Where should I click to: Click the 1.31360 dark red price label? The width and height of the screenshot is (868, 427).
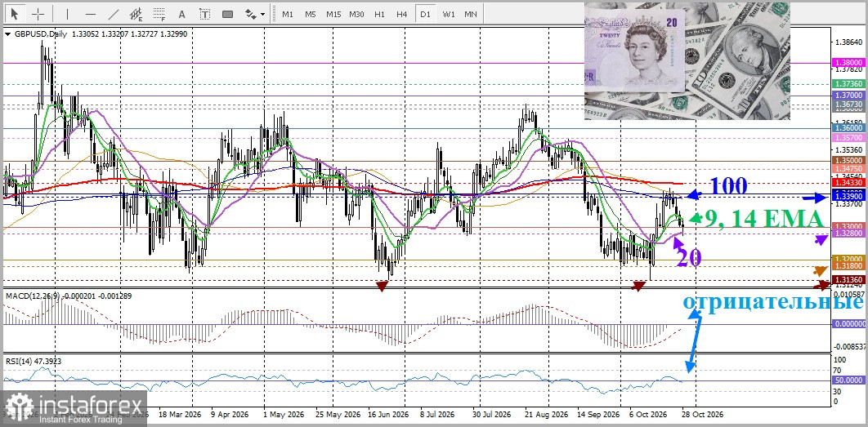pyautogui.click(x=849, y=280)
